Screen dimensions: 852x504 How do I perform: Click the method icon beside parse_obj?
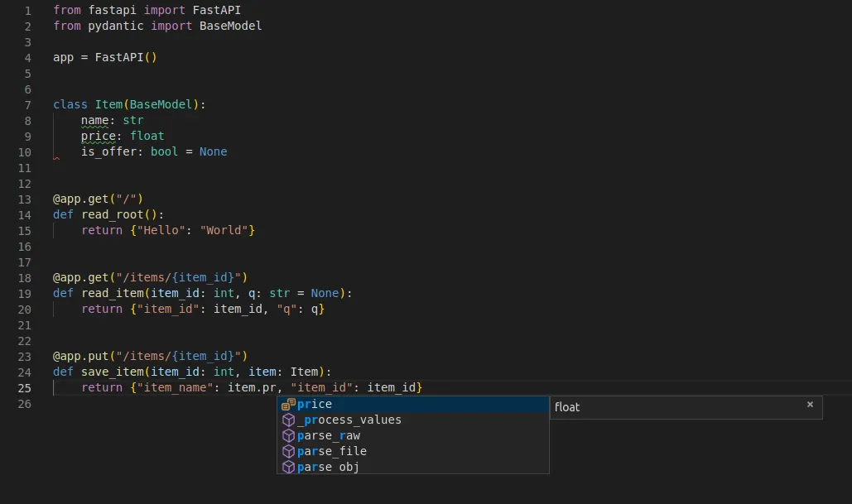[x=288, y=467]
